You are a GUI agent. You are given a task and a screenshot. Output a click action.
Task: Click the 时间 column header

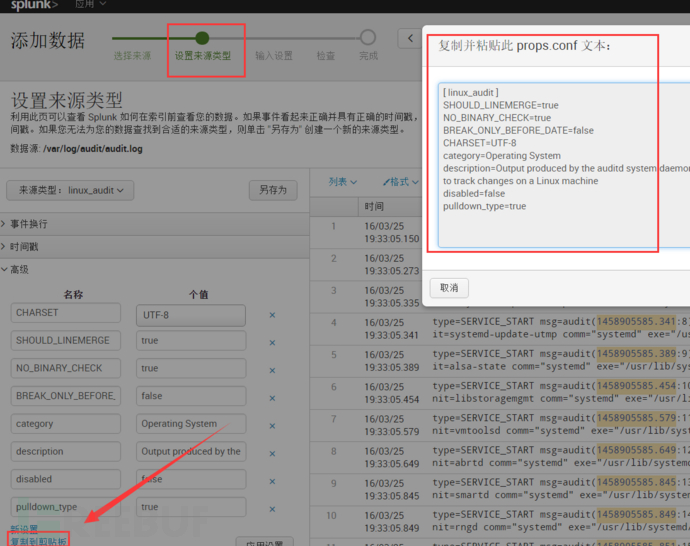coord(374,206)
